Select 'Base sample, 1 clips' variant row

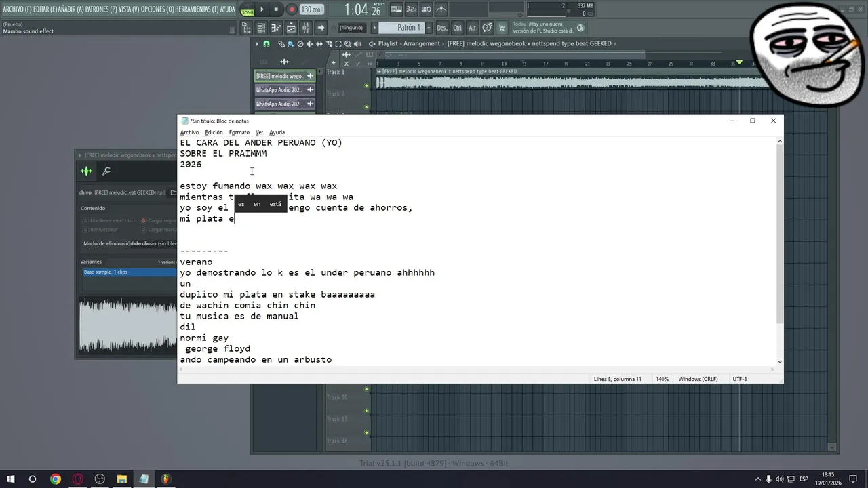tap(129, 272)
